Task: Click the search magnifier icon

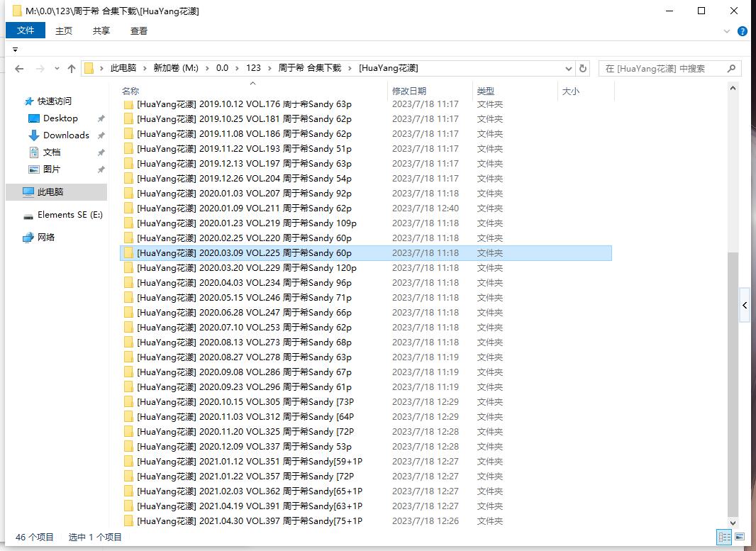Action: (x=731, y=69)
